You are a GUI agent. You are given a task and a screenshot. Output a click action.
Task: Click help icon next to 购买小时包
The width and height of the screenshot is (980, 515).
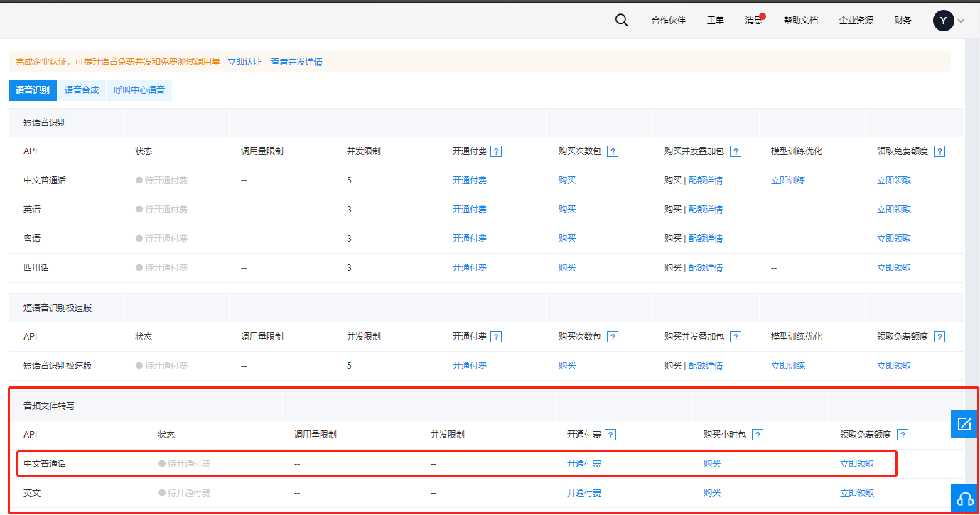(x=758, y=435)
